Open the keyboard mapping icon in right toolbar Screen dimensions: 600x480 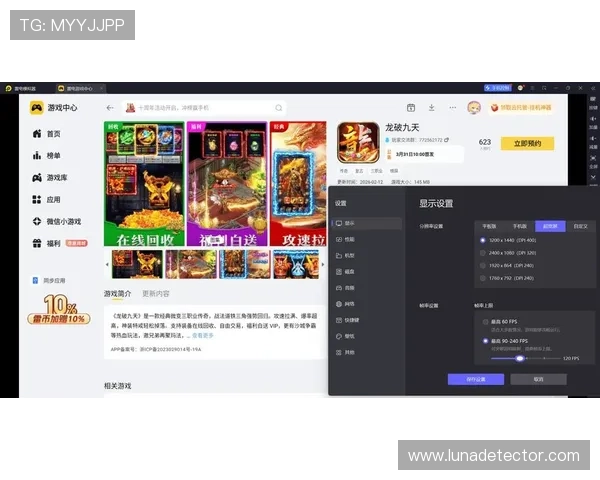coord(593,101)
